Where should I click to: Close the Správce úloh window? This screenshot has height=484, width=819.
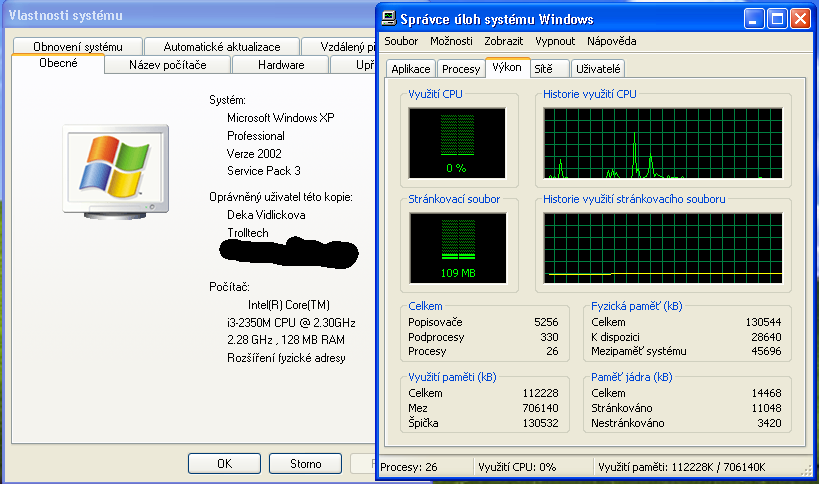pos(800,19)
